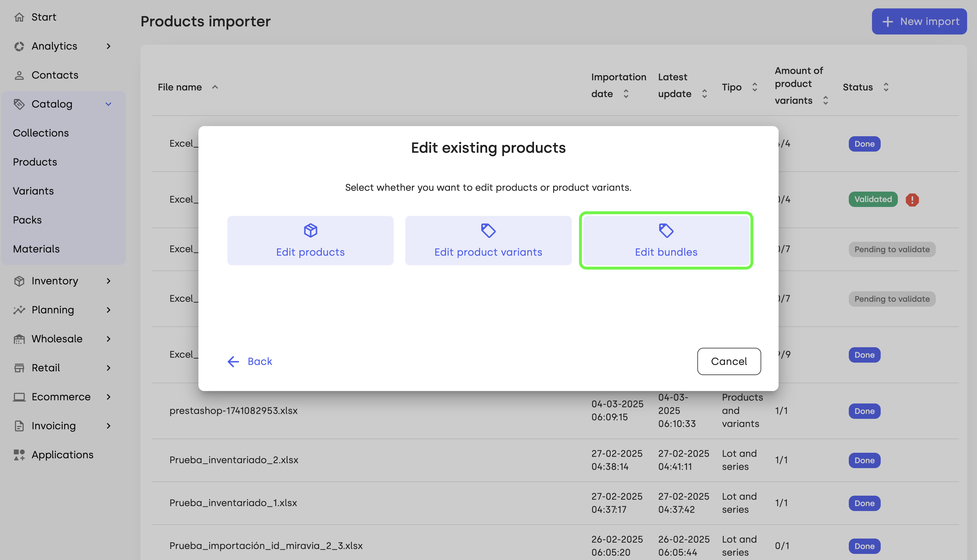Open Collections in Catalog menu

[x=41, y=133]
